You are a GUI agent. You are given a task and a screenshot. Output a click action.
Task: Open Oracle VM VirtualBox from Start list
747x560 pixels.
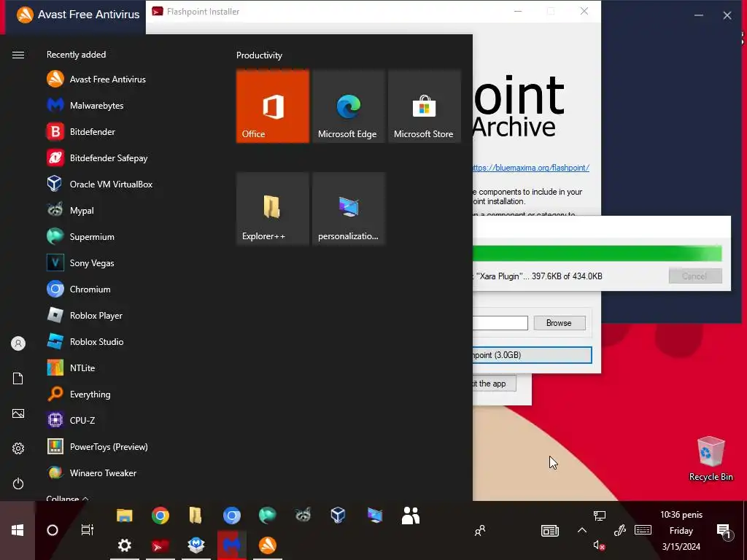pyautogui.click(x=100, y=184)
